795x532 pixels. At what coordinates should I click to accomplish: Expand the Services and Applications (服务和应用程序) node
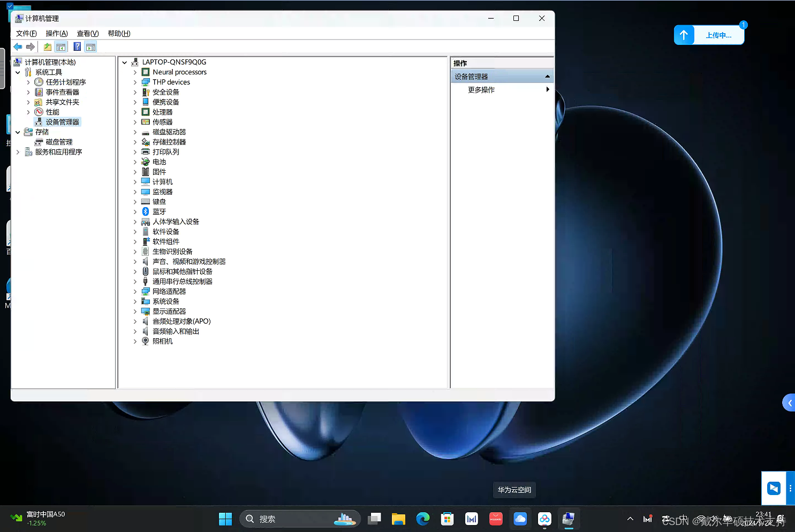point(18,152)
